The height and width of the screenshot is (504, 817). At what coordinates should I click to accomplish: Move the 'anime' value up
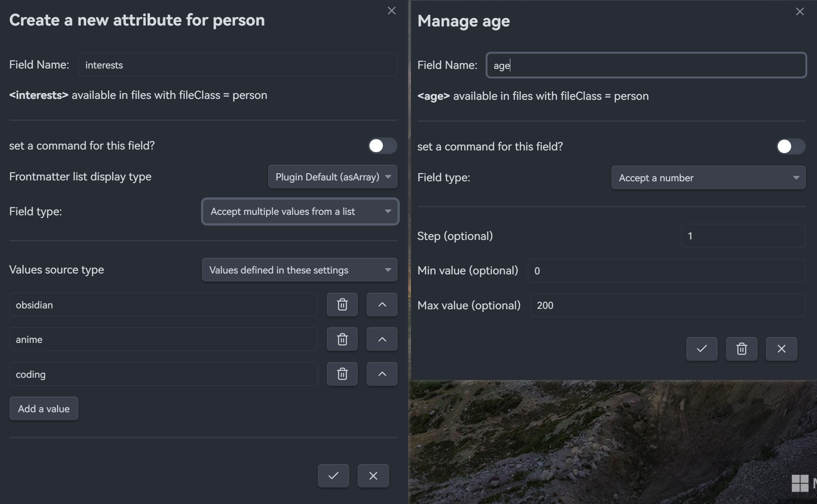382,339
